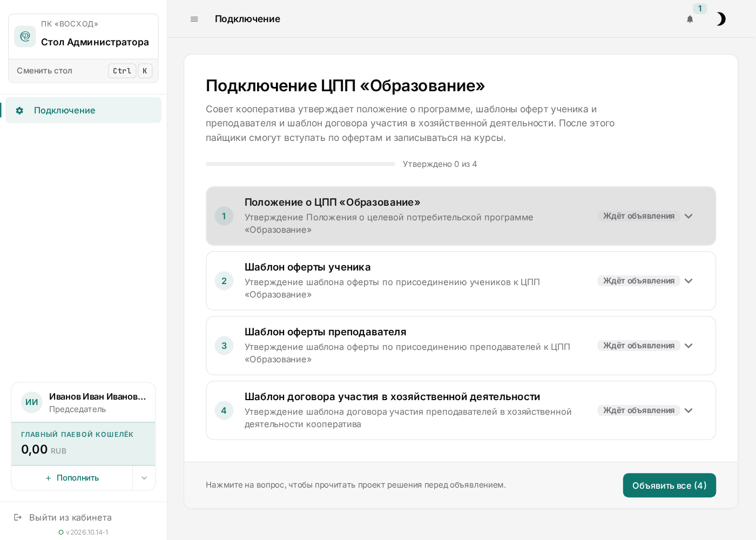Click the gear icon next to Подключение

(19, 110)
